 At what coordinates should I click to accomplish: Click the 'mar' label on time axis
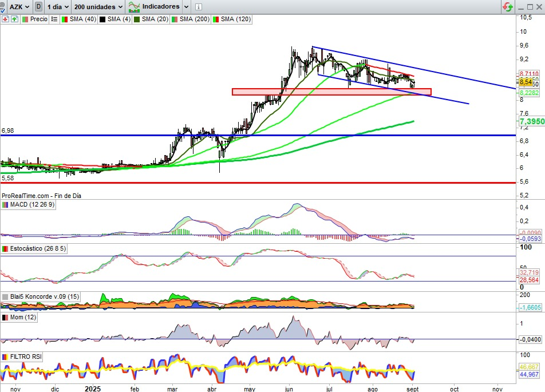(x=172, y=389)
